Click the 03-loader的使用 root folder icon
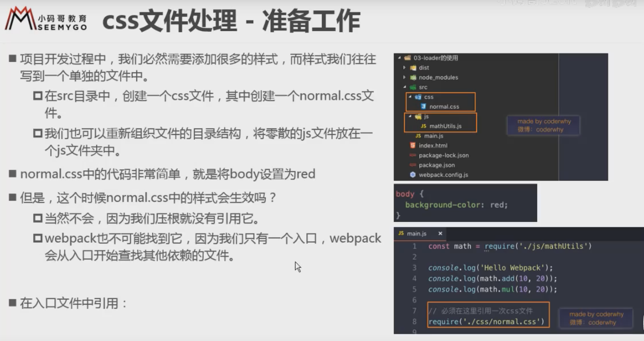 click(407, 58)
